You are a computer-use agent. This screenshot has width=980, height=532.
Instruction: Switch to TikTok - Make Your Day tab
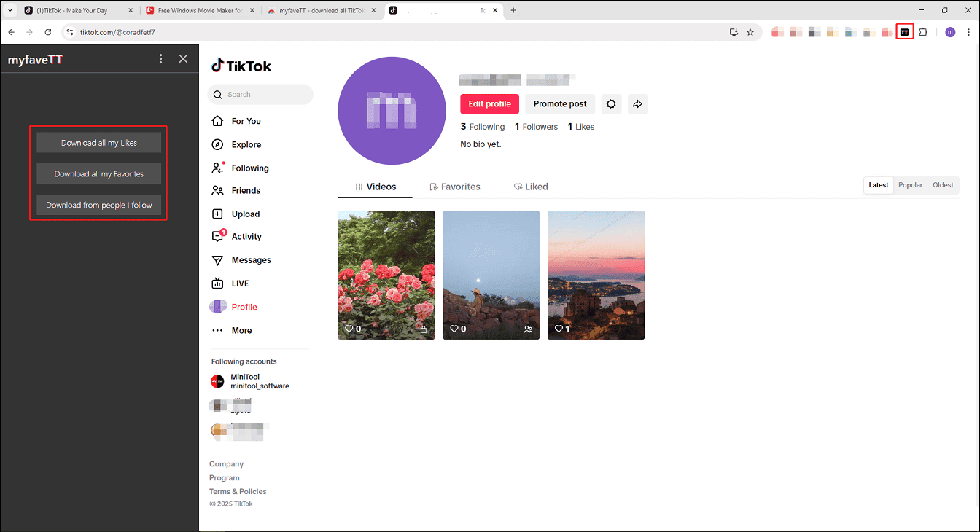(x=78, y=10)
